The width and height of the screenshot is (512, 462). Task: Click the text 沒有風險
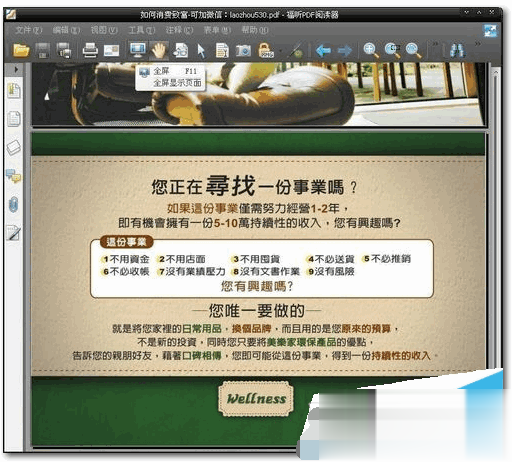pyautogui.click(x=334, y=272)
